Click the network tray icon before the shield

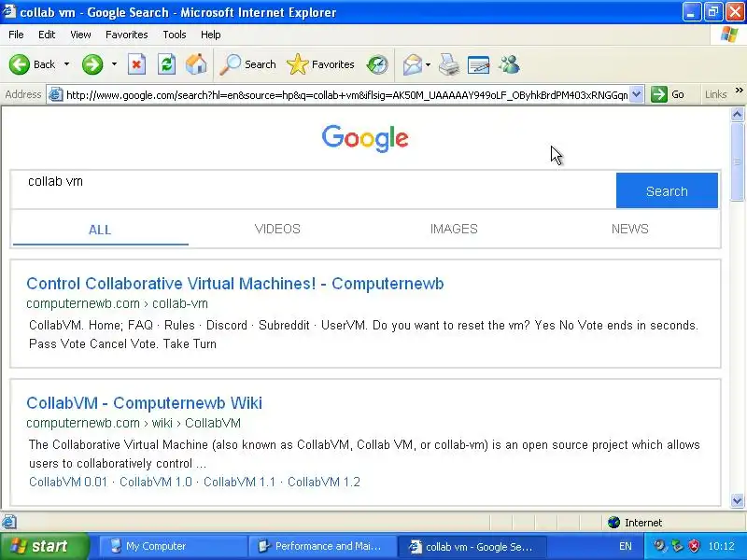[x=677, y=546]
